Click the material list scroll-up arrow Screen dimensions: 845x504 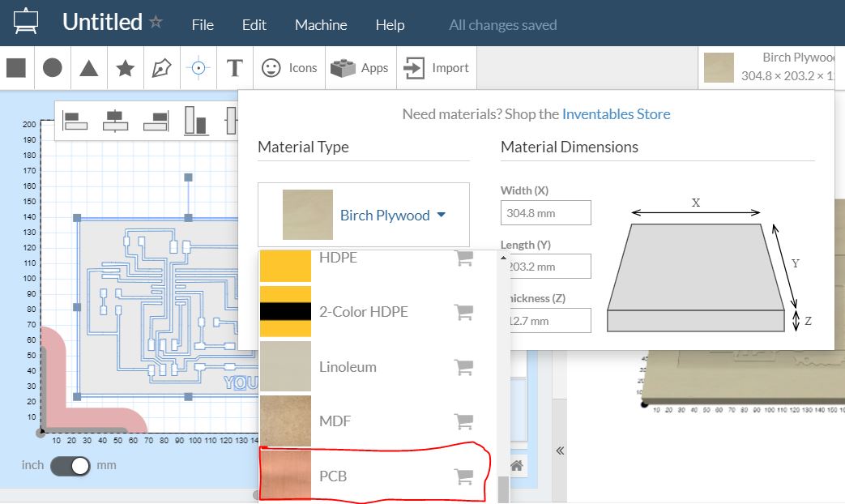pos(503,258)
